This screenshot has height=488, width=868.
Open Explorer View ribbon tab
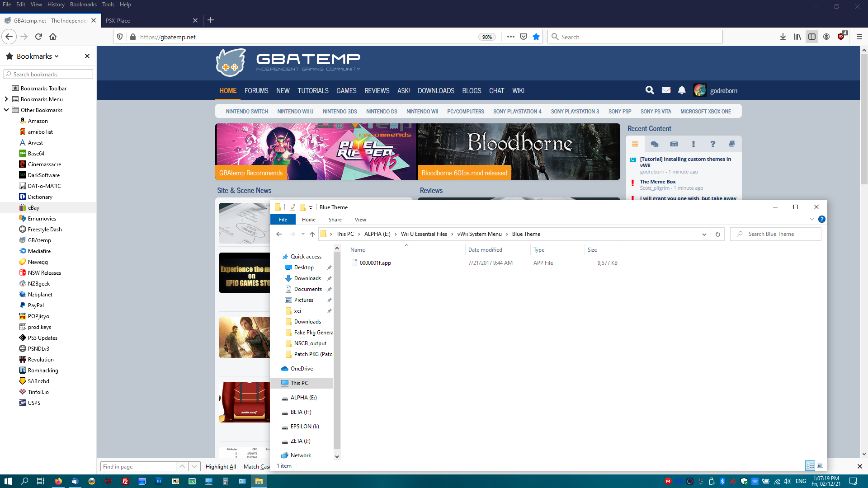coord(360,220)
